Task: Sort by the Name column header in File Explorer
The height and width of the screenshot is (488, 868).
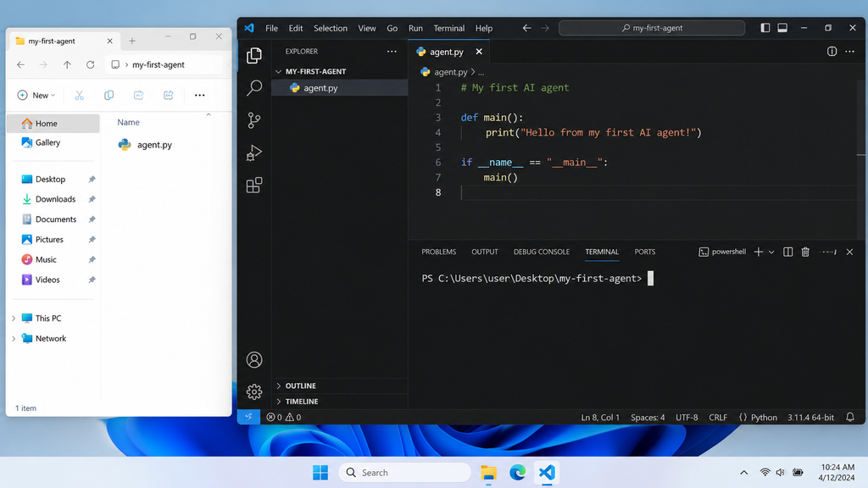Action: click(129, 122)
